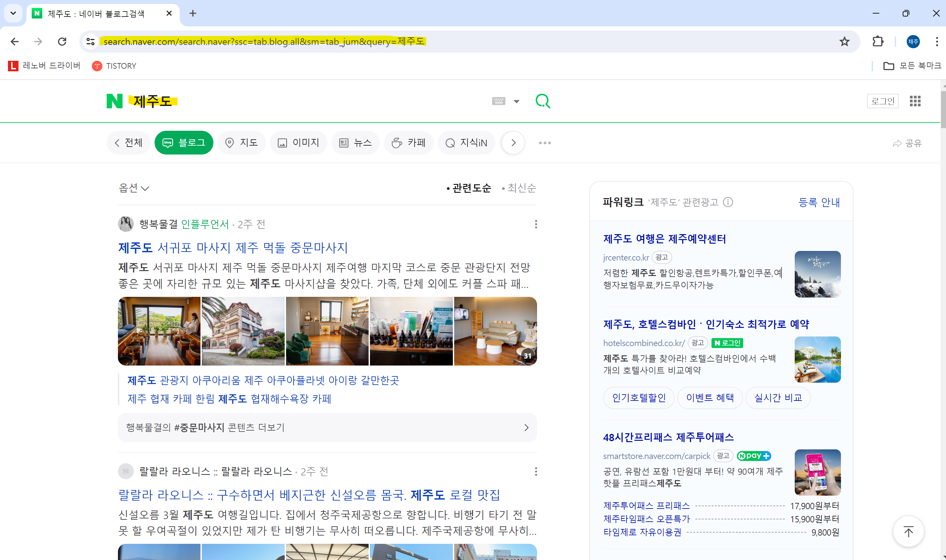The width and height of the screenshot is (946, 560).
Task: Click the 인기호텔할인 chip
Action: 639,398
